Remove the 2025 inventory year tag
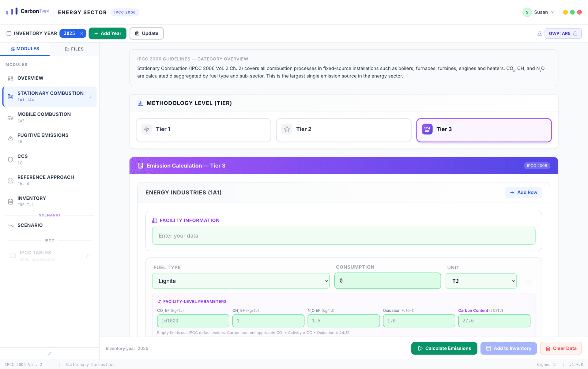588x369 pixels. pyautogui.click(x=82, y=33)
